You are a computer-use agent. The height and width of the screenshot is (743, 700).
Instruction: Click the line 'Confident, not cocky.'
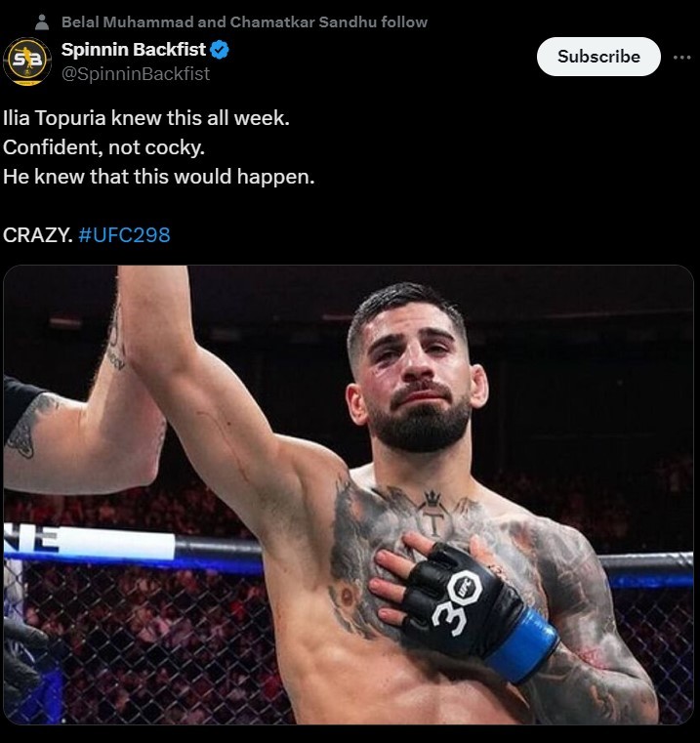[103, 147]
